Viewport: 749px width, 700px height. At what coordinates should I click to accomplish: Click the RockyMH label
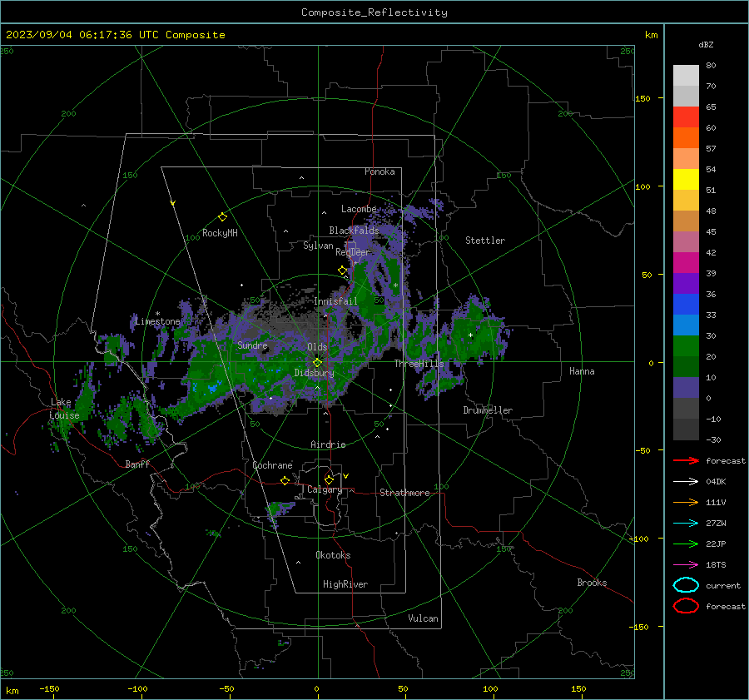click(x=220, y=233)
